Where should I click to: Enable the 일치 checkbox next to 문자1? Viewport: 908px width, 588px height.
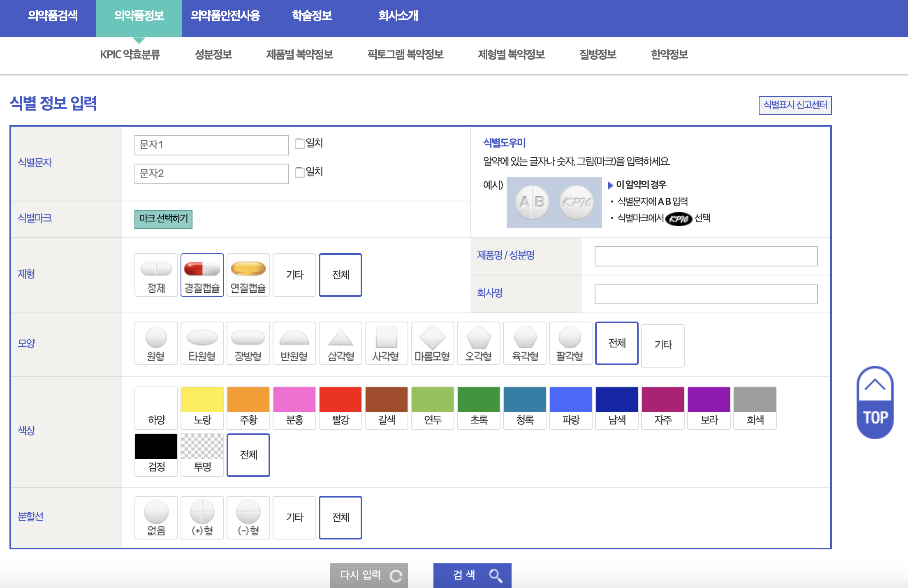(x=300, y=144)
